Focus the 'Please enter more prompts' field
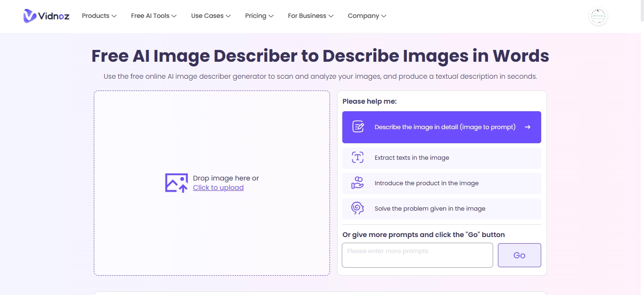Image resolution: width=644 pixels, height=295 pixels. pos(417,255)
